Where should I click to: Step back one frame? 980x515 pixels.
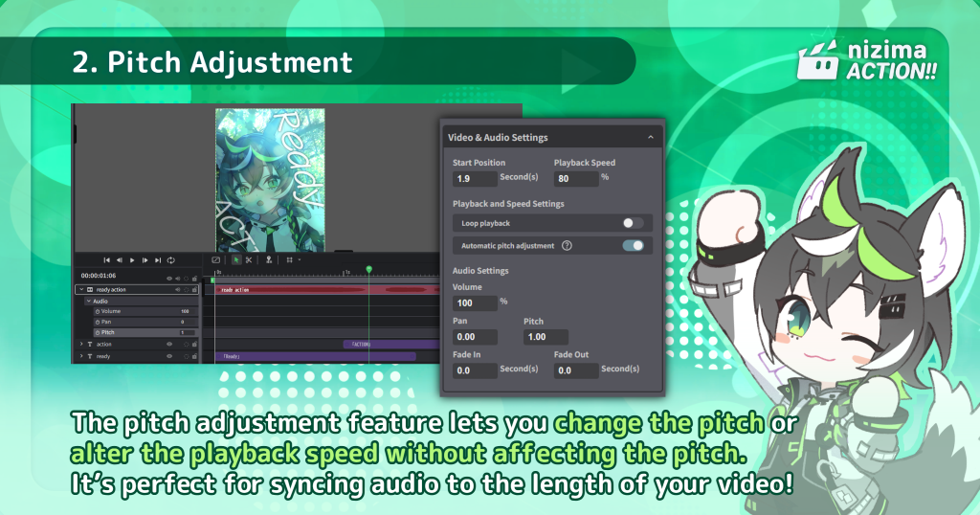(119, 259)
